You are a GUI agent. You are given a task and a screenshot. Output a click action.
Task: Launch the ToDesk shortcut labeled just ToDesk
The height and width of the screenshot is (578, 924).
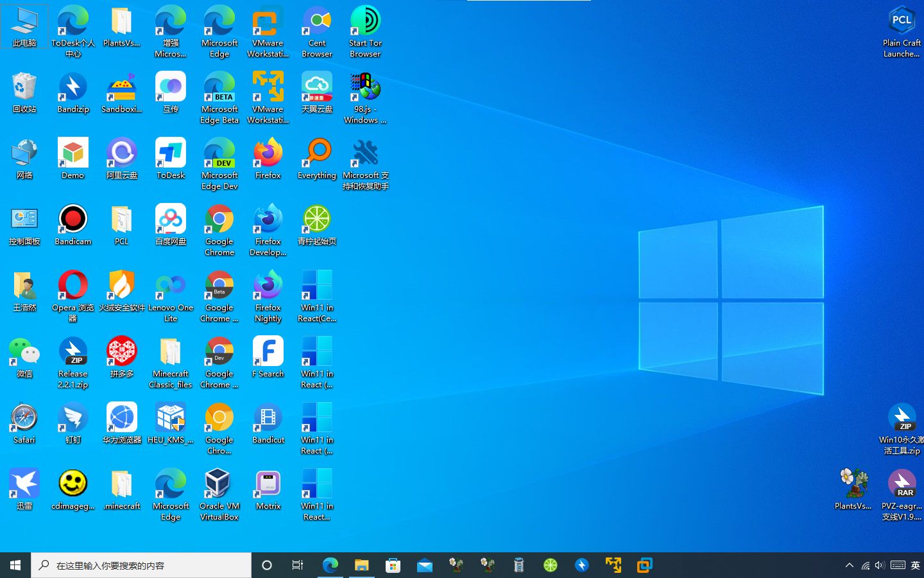(x=171, y=159)
